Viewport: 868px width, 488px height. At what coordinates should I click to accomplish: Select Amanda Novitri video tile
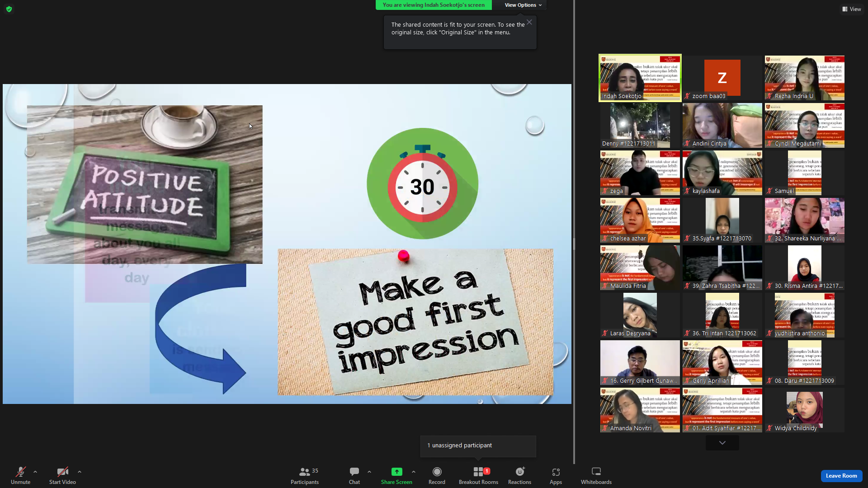click(640, 410)
